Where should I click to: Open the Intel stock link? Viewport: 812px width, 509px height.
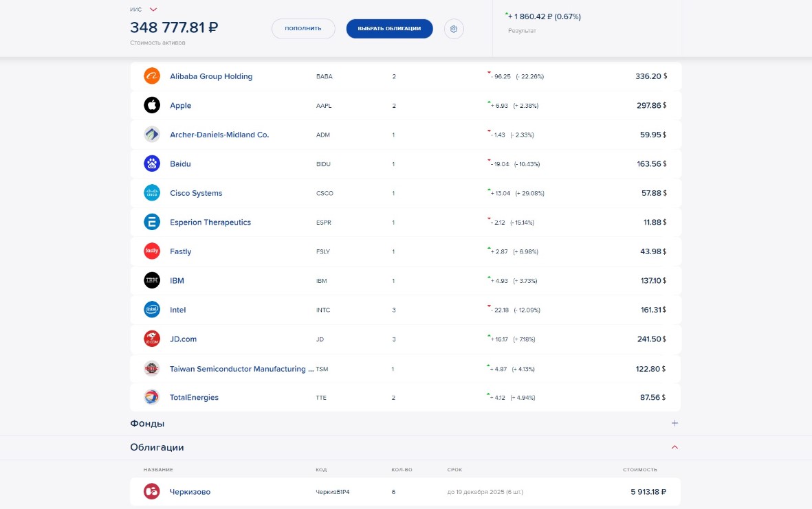coord(177,310)
